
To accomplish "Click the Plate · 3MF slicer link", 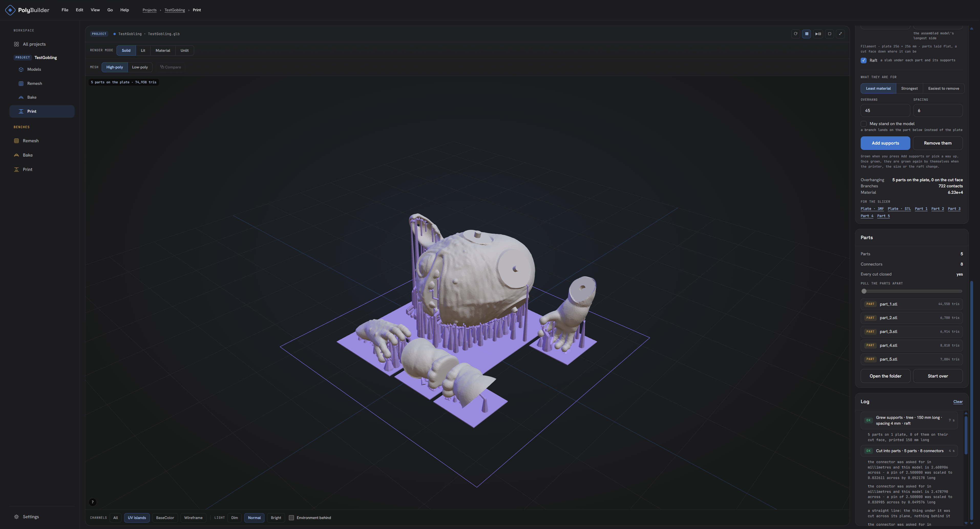I will pyautogui.click(x=872, y=209).
